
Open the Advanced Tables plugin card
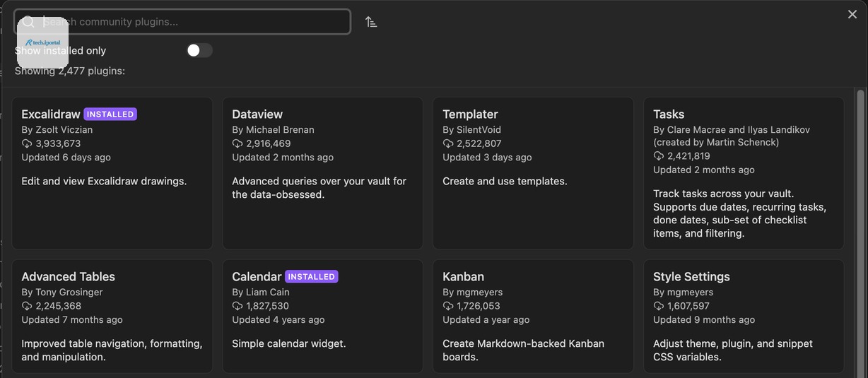coord(112,317)
